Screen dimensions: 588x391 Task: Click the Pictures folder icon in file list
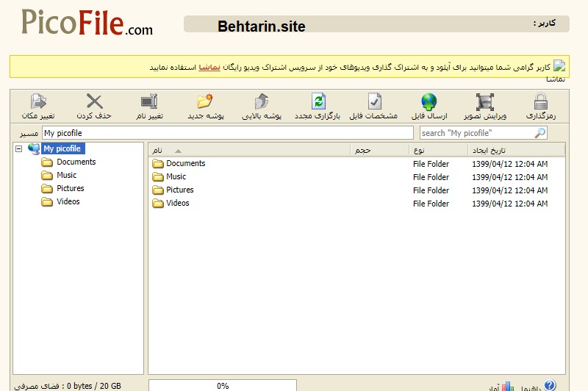point(158,190)
